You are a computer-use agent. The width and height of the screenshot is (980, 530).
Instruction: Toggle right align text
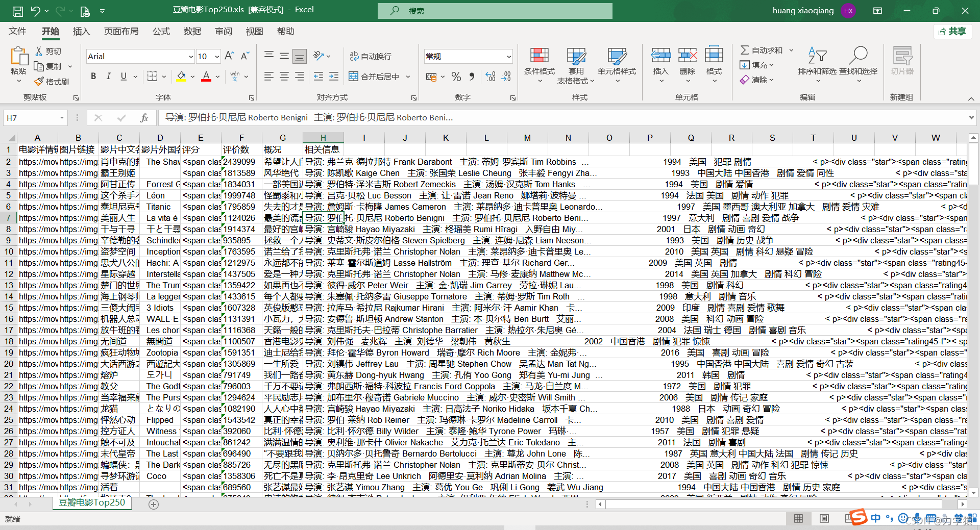pos(300,77)
